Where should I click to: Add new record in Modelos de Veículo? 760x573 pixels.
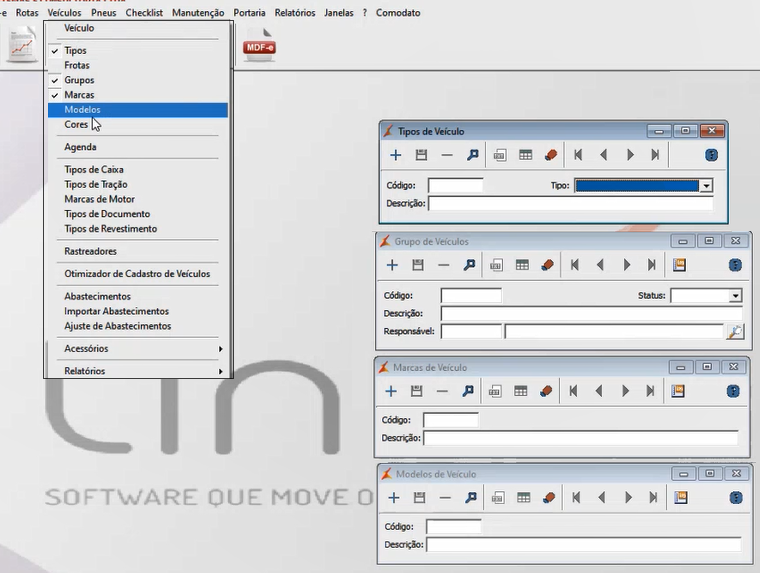(394, 498)
